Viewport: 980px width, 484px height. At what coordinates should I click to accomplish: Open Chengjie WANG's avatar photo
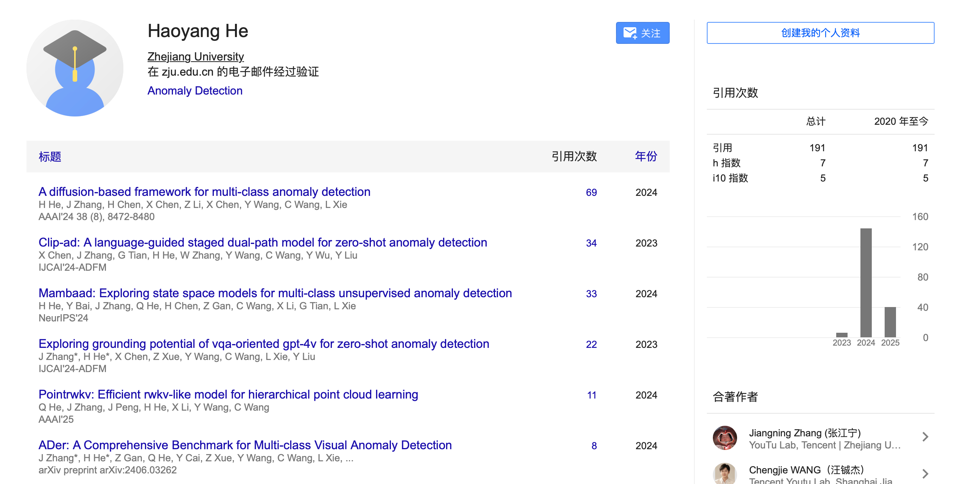pyautogui.click(x=724, y=473)
